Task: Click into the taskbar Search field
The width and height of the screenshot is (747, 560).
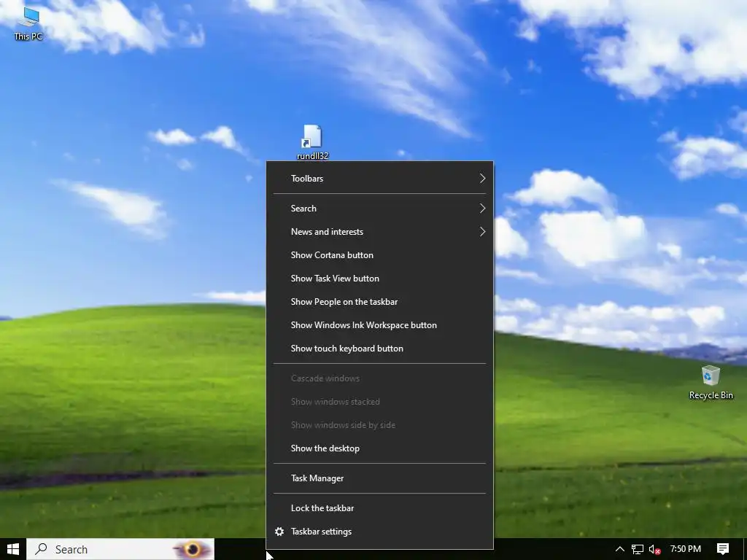Action: coord(120,549)
